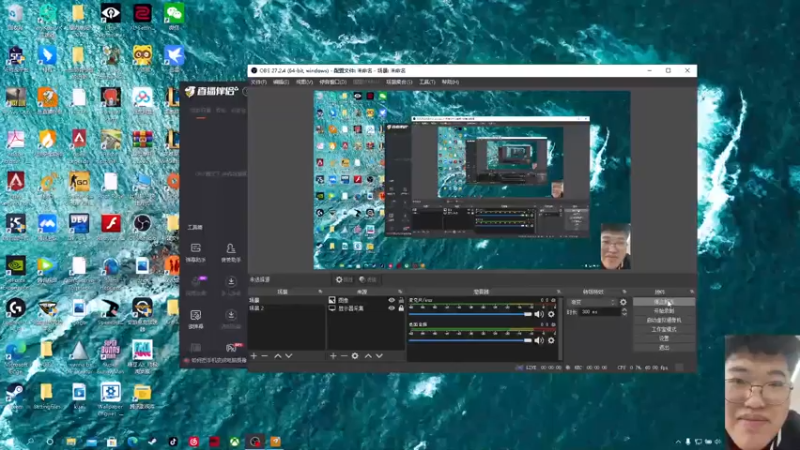Open the Steam desktop icon
Image resolution: width=800 pixels, height=450 pixels.
(16, 395)
